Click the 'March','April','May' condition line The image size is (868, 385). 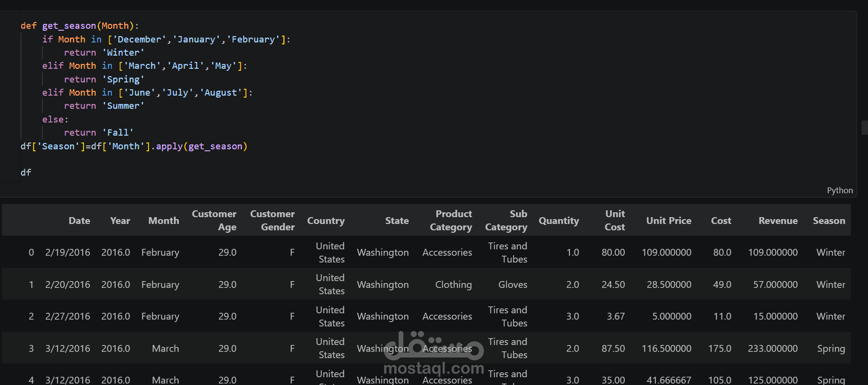point(145,65)
